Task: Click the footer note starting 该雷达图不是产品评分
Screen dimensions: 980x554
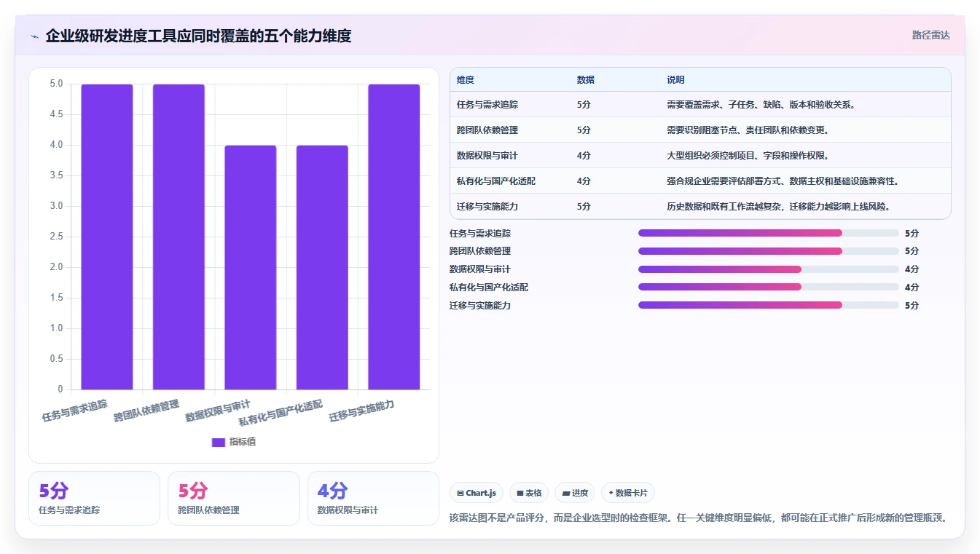Action: [x=699, y=518]
